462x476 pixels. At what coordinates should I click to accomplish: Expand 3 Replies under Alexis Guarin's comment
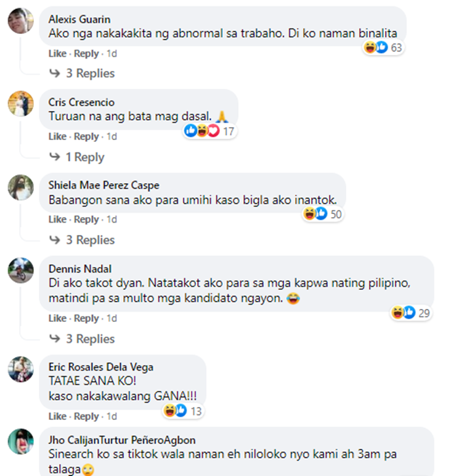82,73
